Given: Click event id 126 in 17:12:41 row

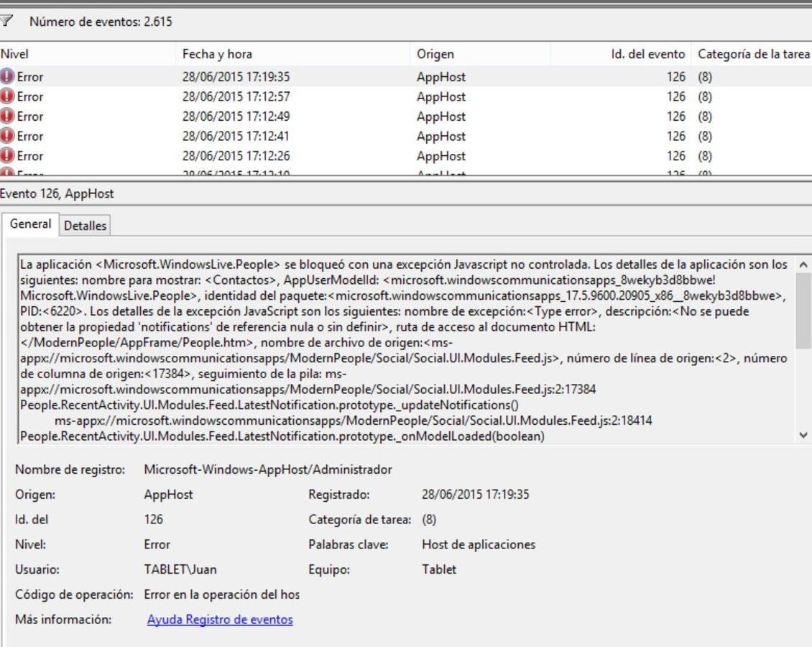Looking at the screenshot, I should pyautogui.click(x=675, y=136).
